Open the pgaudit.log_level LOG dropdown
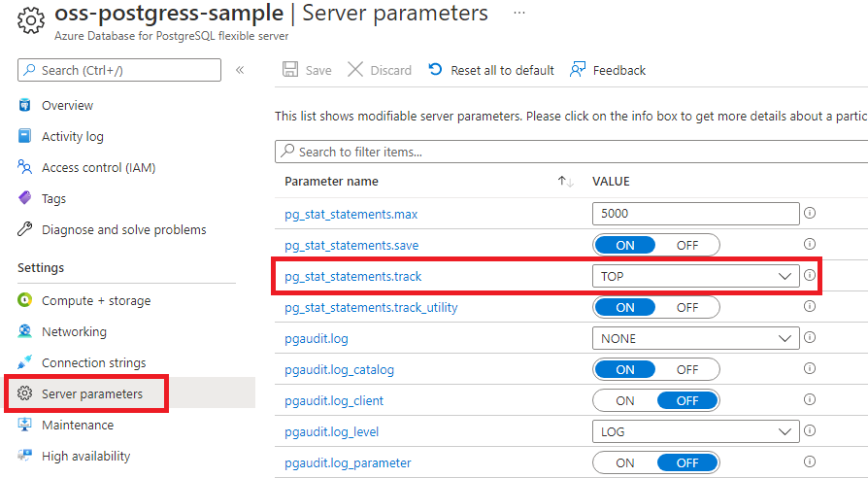Image resolution: width=868 pixels, height=478 pixels. click(696, 431)
